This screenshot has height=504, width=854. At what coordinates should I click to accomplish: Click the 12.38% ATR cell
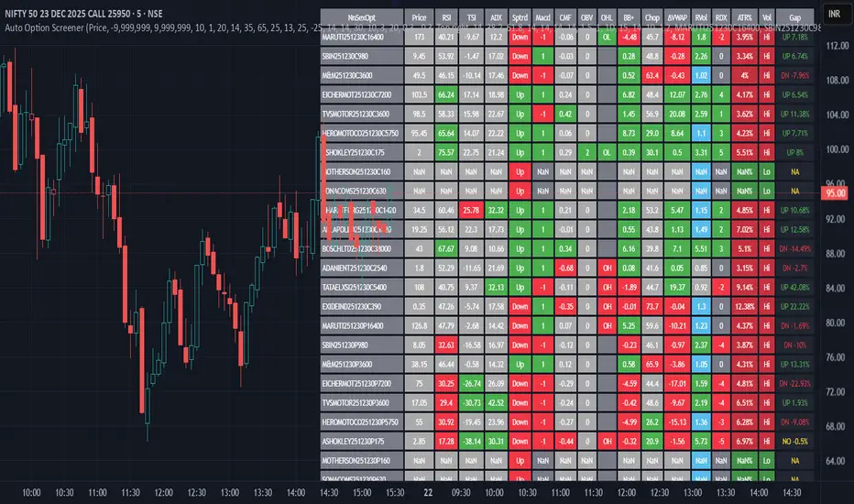[745, 306]
